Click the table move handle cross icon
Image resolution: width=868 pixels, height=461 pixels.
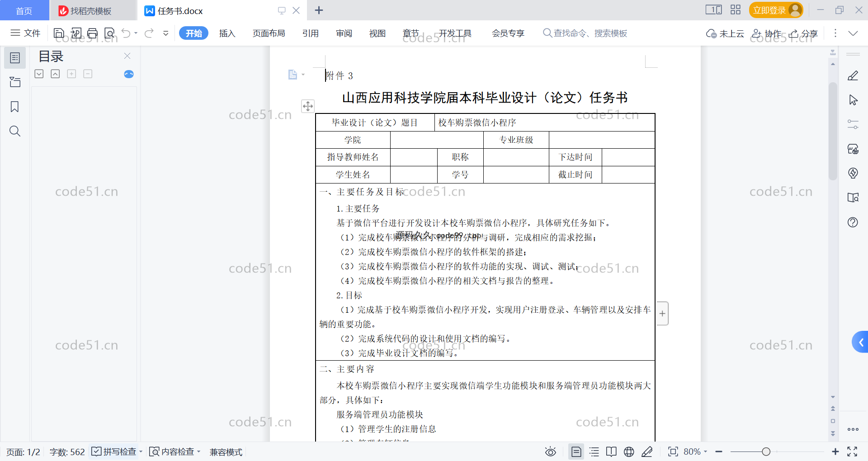tap(308, 106)
